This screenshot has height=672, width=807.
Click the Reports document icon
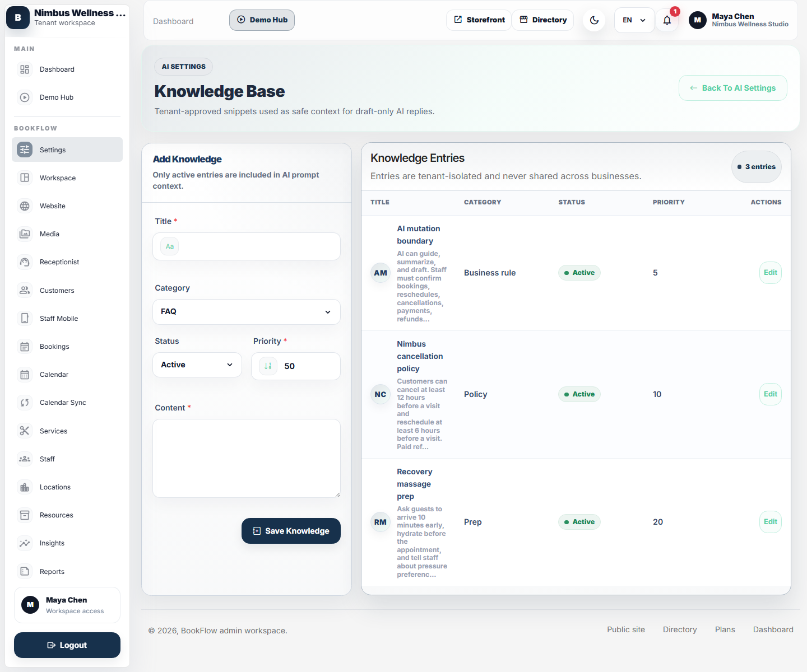tap(25, 572)
